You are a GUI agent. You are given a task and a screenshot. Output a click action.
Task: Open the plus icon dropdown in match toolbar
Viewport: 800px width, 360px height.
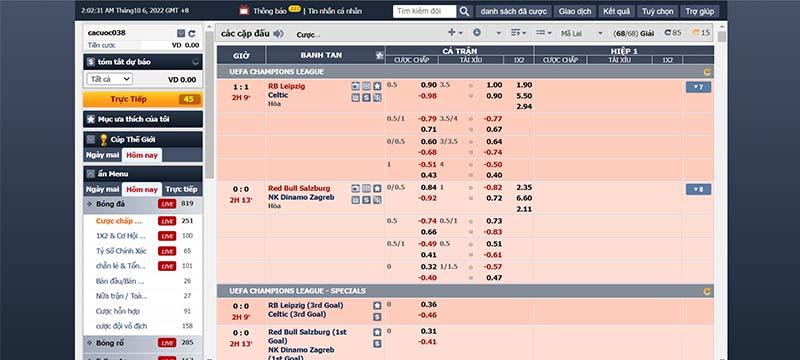(455, 33)
